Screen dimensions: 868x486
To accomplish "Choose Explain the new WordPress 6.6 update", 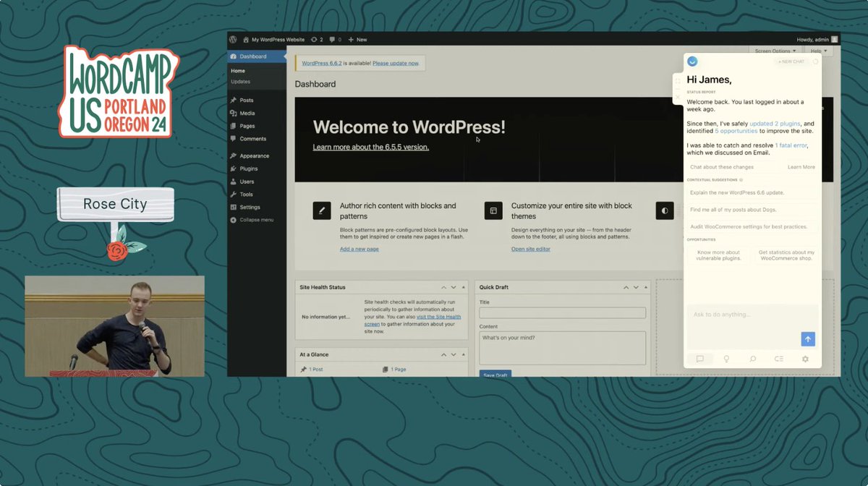I will 752,193.
